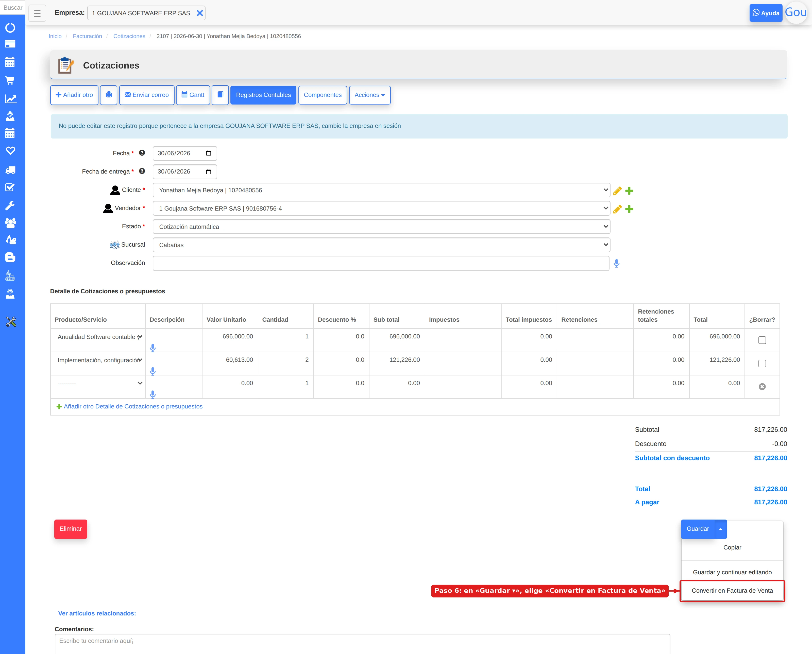812x654 pixels.
Task: Open the delivery truck sidebar icon
Action: (x=10, y=170)
